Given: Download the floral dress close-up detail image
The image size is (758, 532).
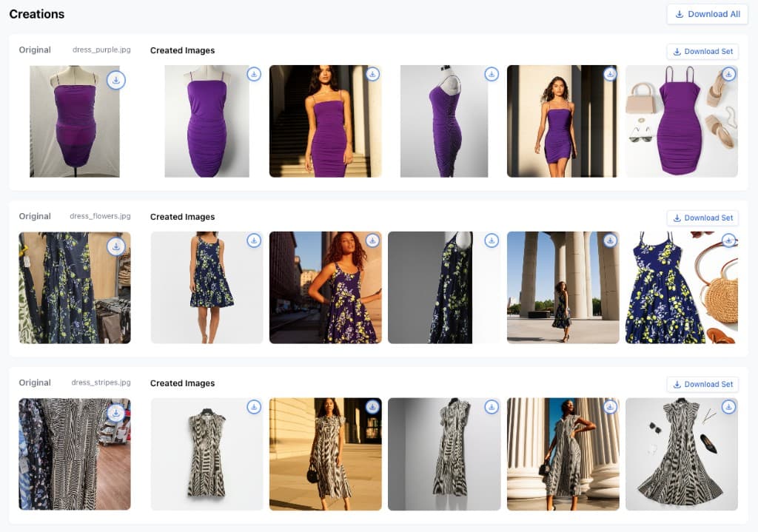Looking at the screenshot, I should (x=492, y=240).
